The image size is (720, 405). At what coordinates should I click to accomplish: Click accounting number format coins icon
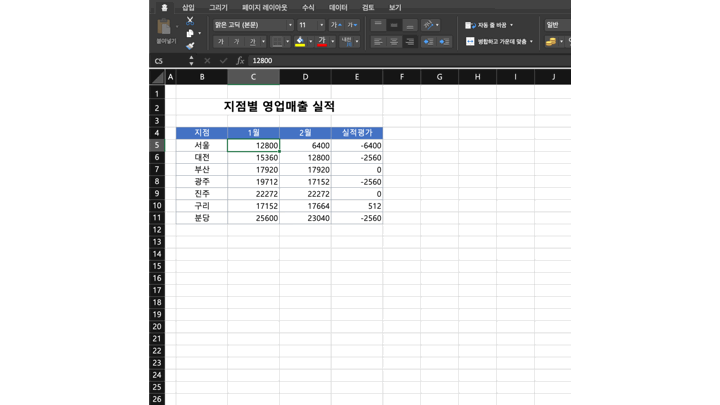551,42
